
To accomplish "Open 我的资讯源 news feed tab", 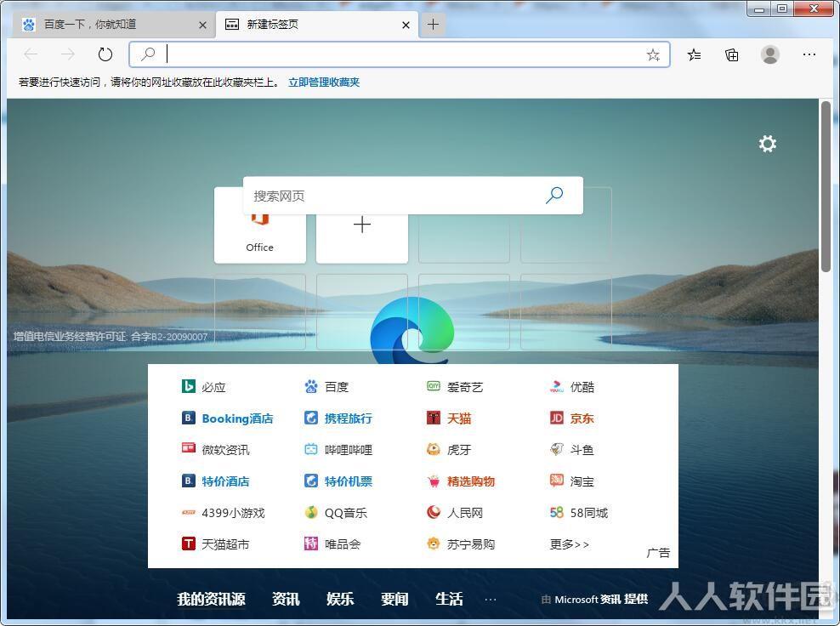I will pyautogui.click(x=211, y=599).
